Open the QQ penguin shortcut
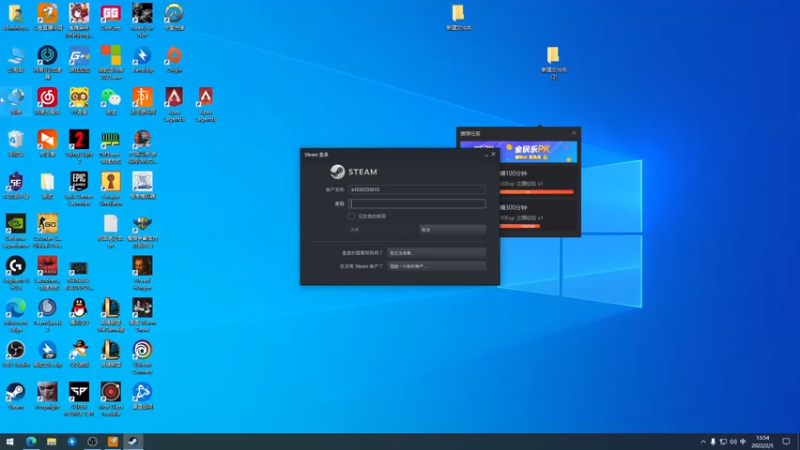The height and width of the screenshot is (450, 800). [x=79, y=312]
